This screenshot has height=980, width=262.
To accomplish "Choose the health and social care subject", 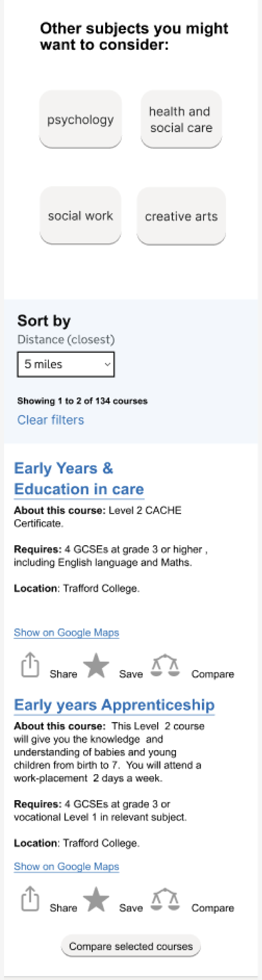I will coord(181,119).
